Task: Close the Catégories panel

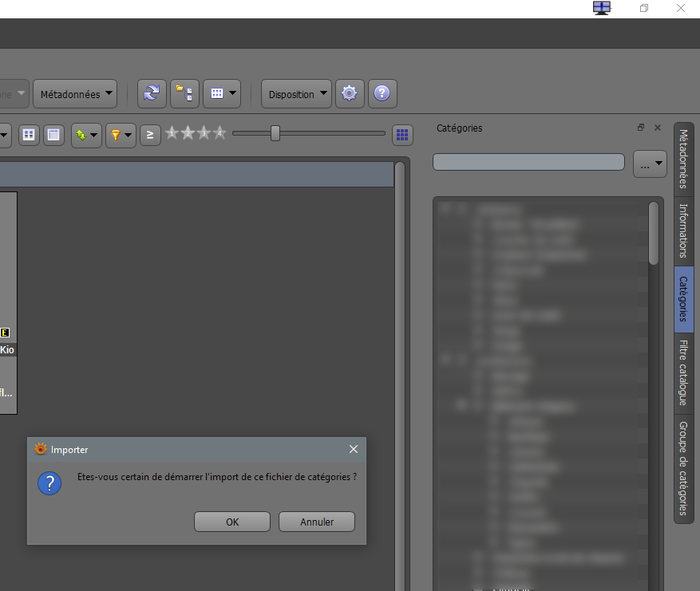Action: [x=658, y=128]
